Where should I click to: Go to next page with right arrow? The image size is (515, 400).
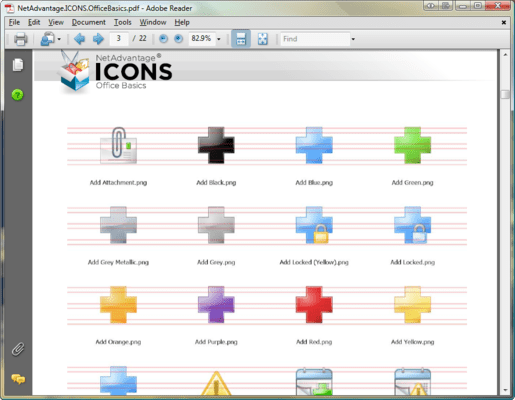coord(98,39)
